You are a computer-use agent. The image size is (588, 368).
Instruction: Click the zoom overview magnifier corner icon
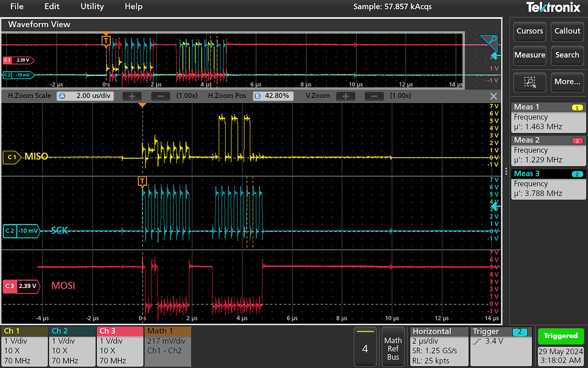coord(490,43)
